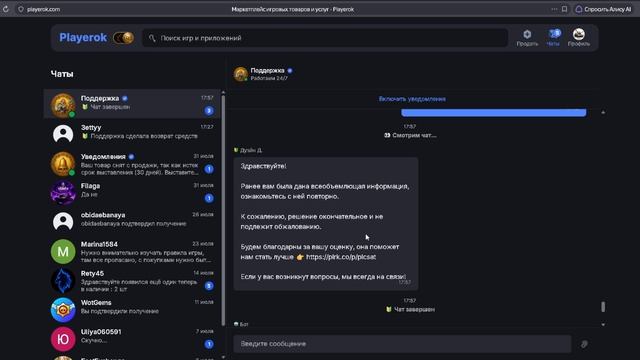
Task: Click the Playerok logo
Action: pyautogui.click(x=83, y=38)
